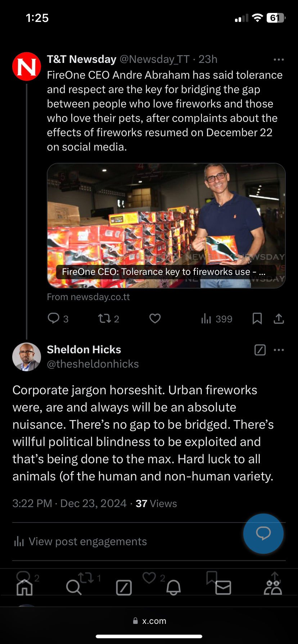Open Messages envelope tab
This screenshot has height=644, width=298.
[223, 588]
